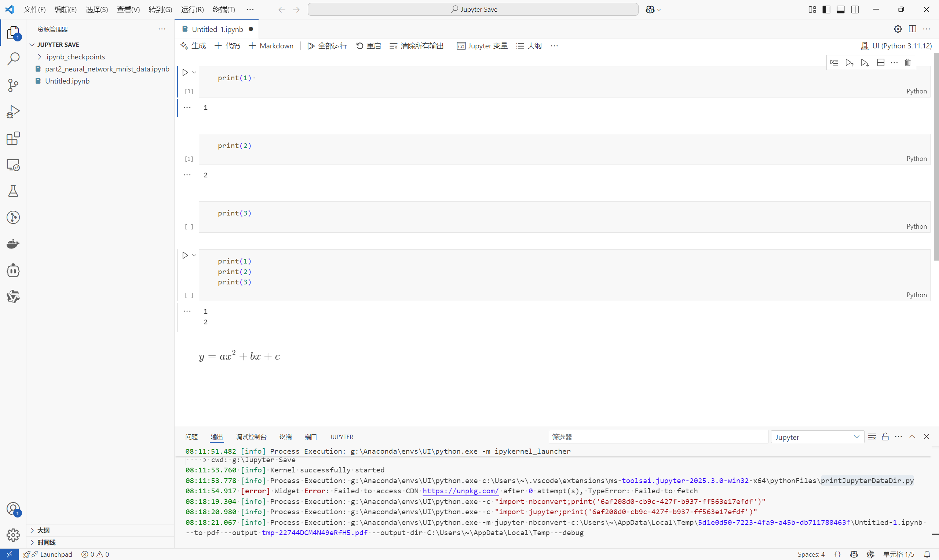Switch to the 调试控制台 panel tab
This screenshot has width=939, height=560.
251,436
